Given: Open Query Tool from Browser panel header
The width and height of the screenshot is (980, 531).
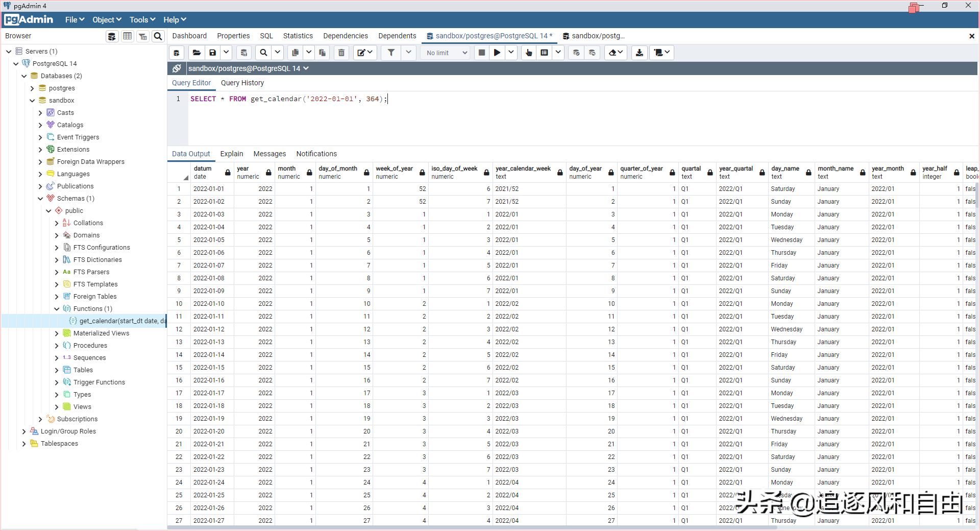Looking at the screenshot, I should [x=112, y=36].
